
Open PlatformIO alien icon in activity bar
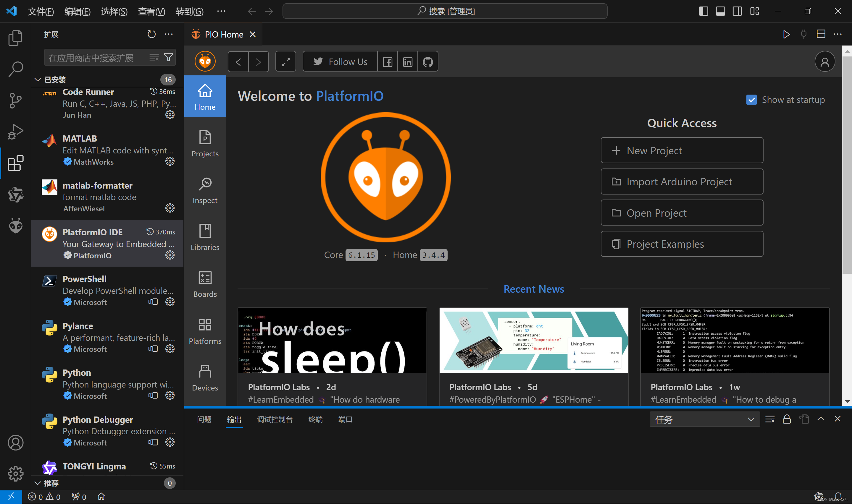(x=15, y=226)
